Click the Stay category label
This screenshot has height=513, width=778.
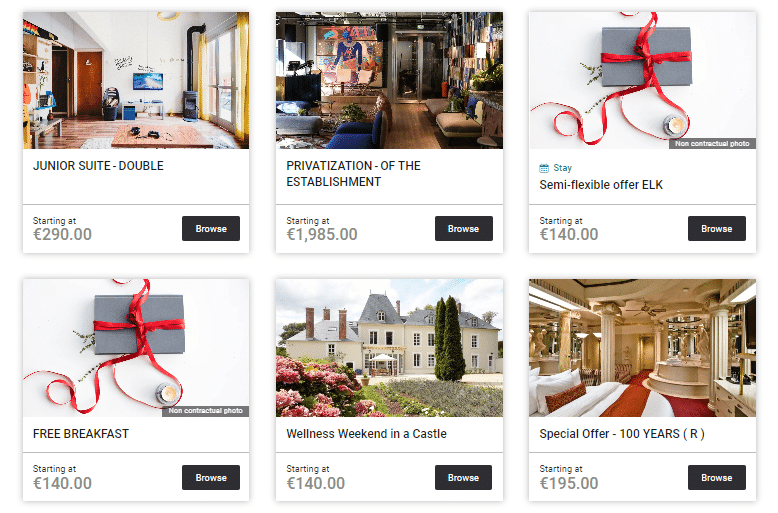563,168
